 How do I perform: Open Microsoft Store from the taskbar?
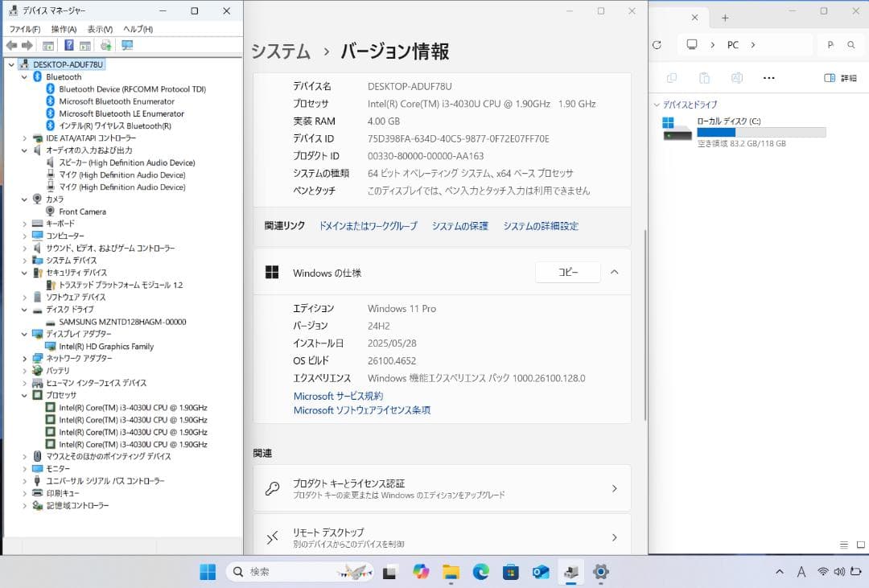tap(510, 572)
